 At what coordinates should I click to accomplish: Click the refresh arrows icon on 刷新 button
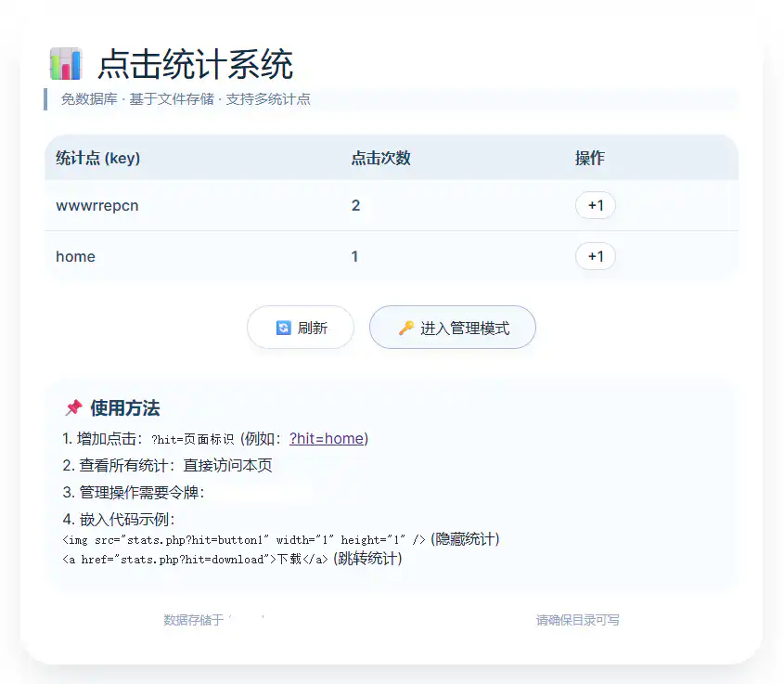(x=284, y=327)
